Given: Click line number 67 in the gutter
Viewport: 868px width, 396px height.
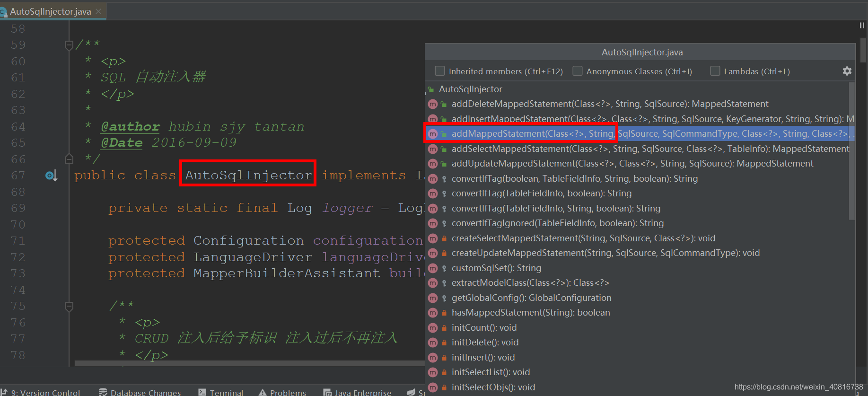Looking at the screenshot, I should point(18,176).
